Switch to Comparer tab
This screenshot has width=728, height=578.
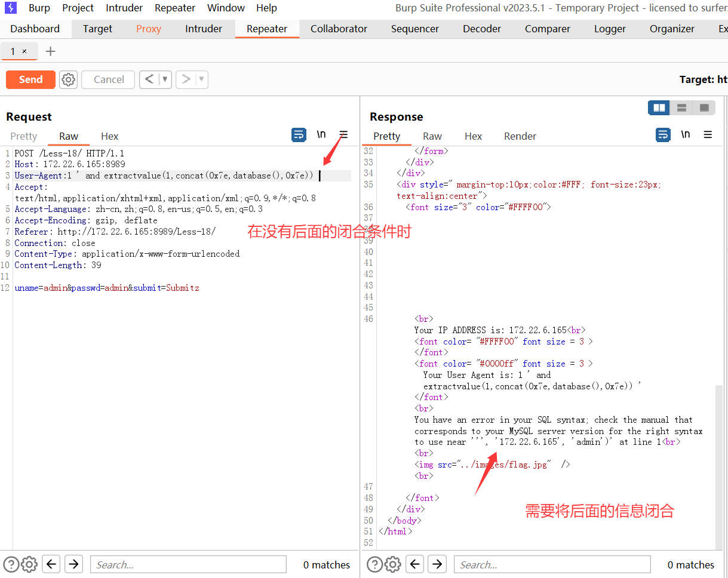[548, 29]
